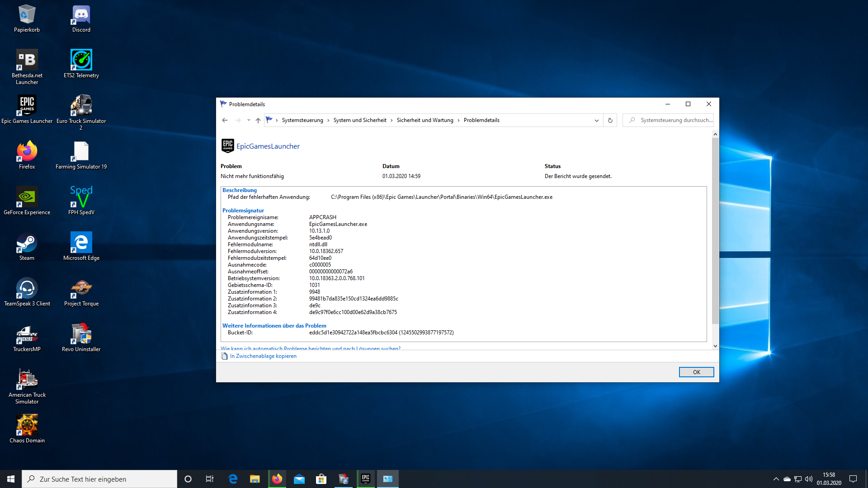This screenshot has height=488, width=868.
Task: Open the automatic problem reporting help link
Action: coord(311,348)
